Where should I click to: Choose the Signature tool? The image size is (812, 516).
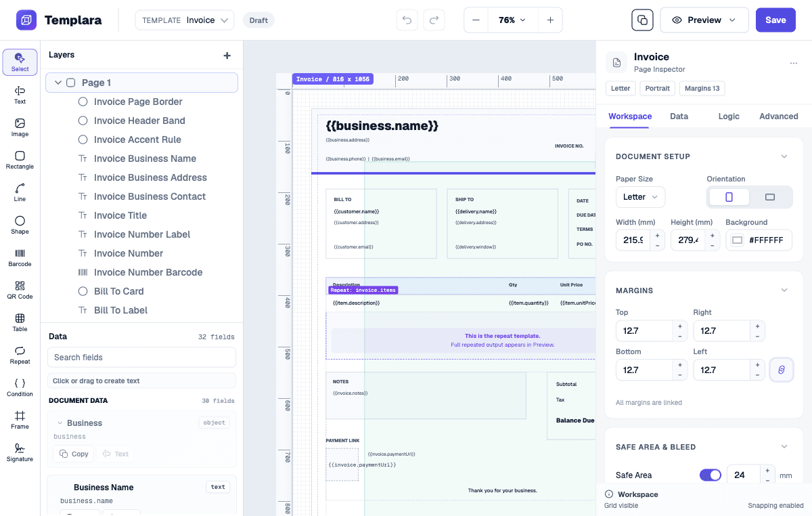coord(20,452)
